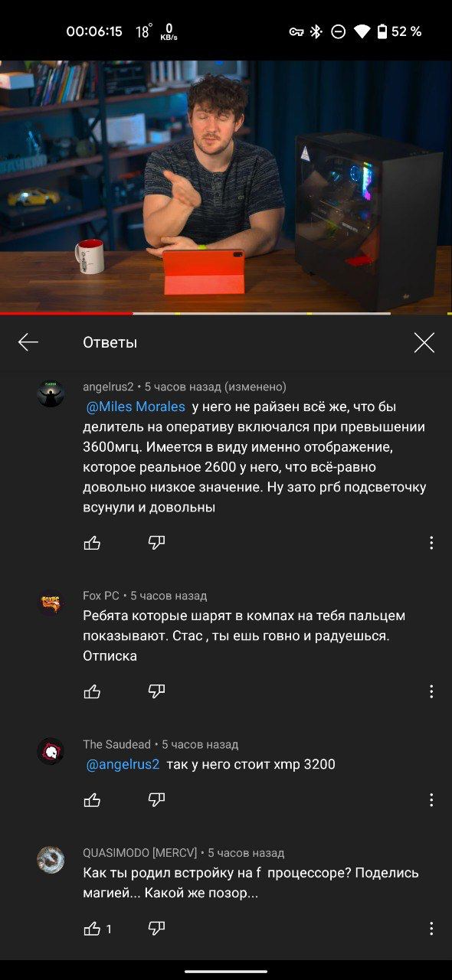The width and height of the screenshot is (452, 980).
Task: Like the angelrus2 comment
Action: pyautogui.click(x=92, y=543)
